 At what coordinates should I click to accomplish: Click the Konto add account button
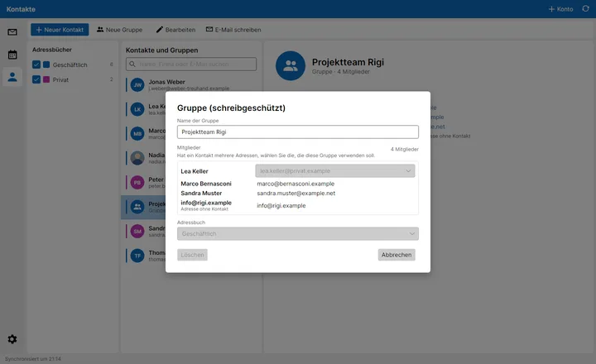click(560, 9)
